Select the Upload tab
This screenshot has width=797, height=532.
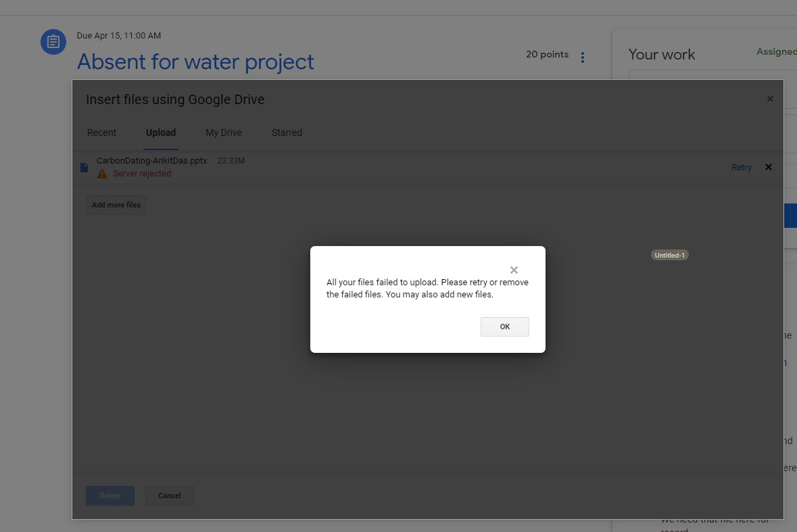(x=161, y=132)
